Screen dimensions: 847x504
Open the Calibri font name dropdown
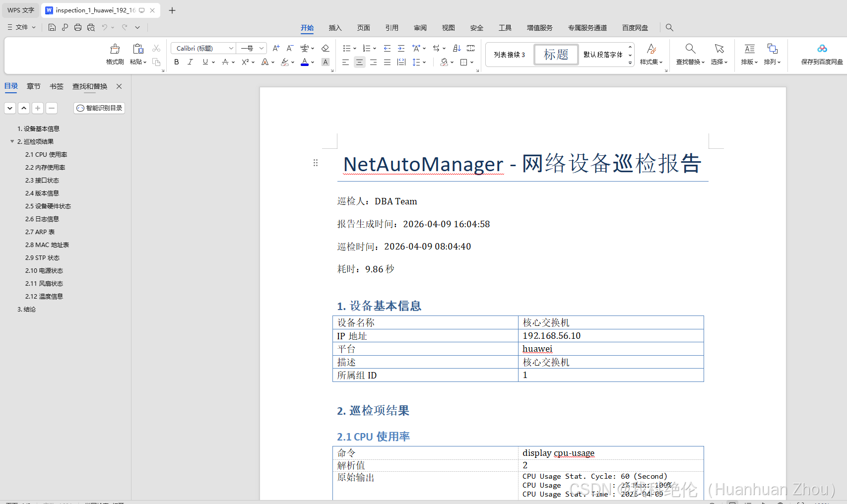point(231,48)
